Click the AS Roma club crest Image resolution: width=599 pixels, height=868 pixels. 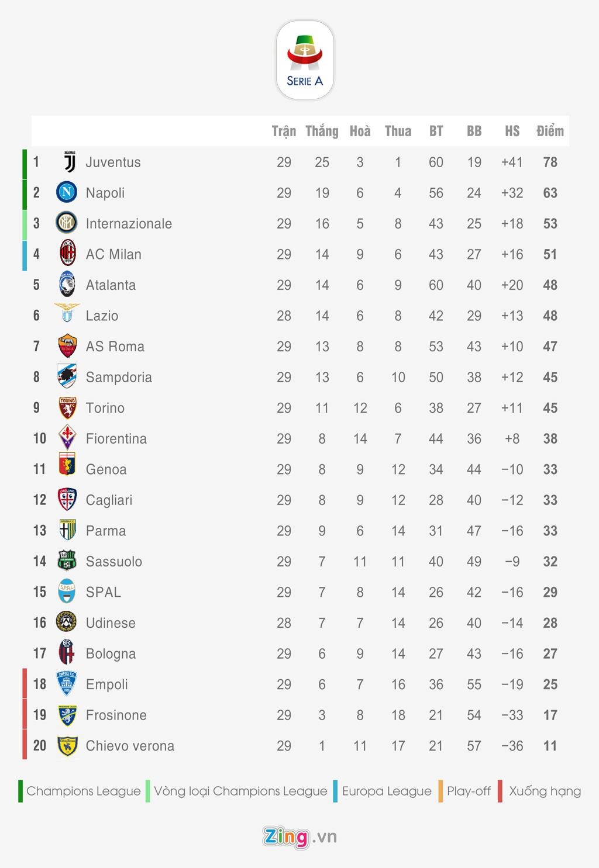pyautogui.click(x=67, y=346)
